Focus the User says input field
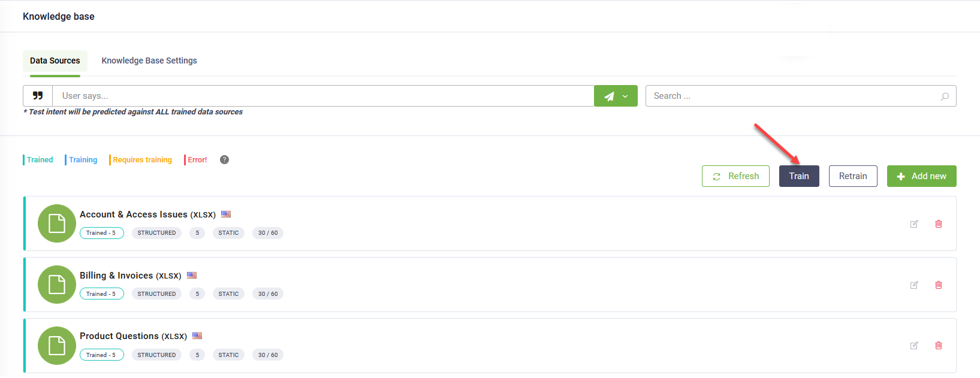The width and height of the screenshot is (980, 378). [323, 96]
